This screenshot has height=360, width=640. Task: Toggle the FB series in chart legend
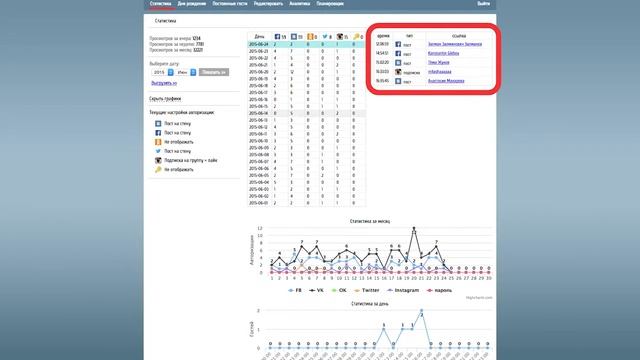point(295,290)
